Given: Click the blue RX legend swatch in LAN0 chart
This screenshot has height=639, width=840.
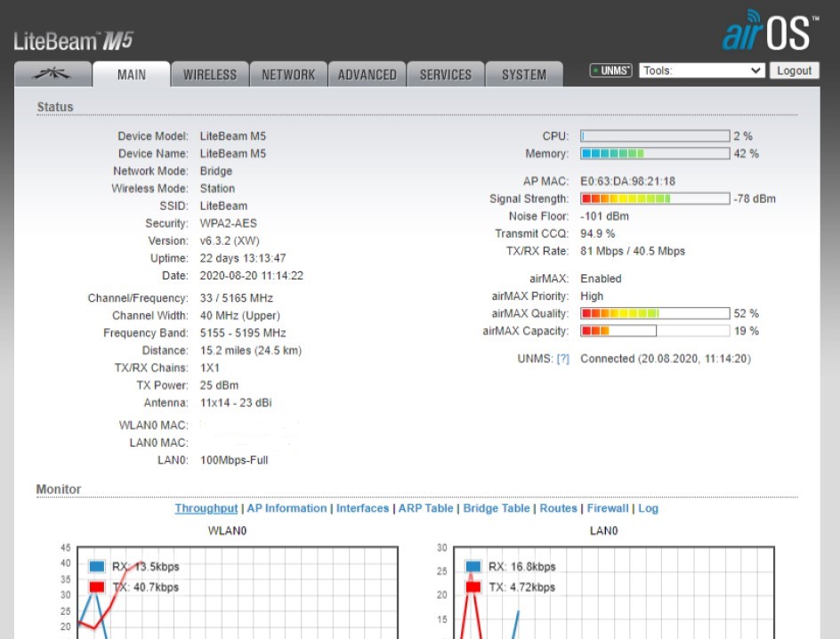Looking at the screenshot, I should tap(473, 566).
